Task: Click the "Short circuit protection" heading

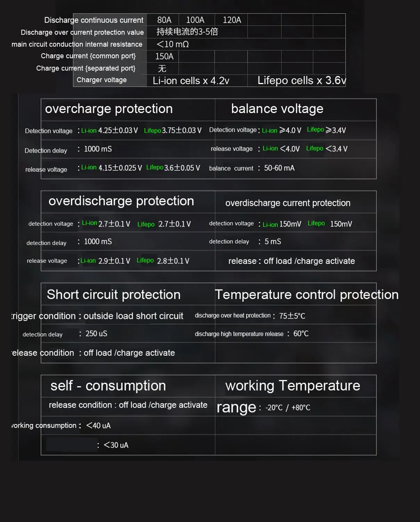Action: click(x=114, y=295)
